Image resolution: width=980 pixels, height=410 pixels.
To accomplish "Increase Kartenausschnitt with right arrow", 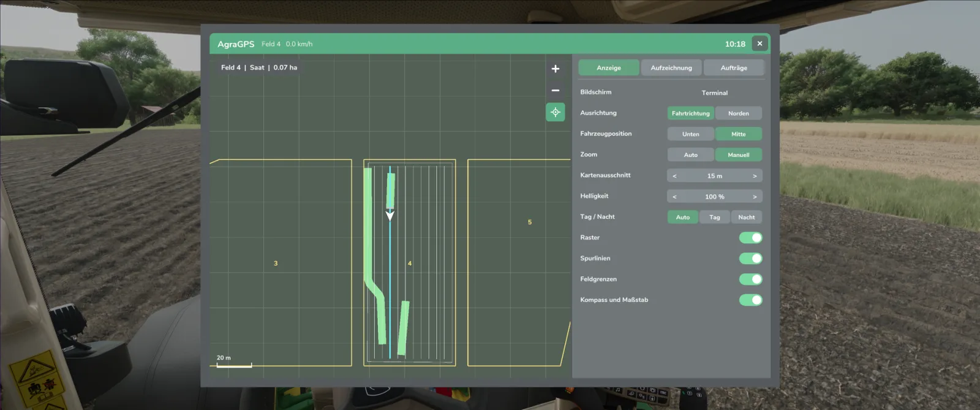I will pyautogui.click(x=755, y=176).
